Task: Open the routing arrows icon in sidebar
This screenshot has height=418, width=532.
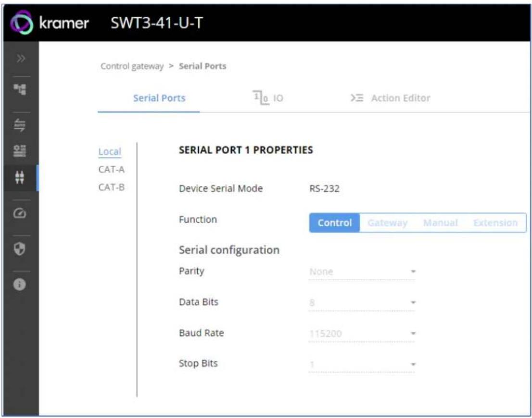Action: (20, 125)
